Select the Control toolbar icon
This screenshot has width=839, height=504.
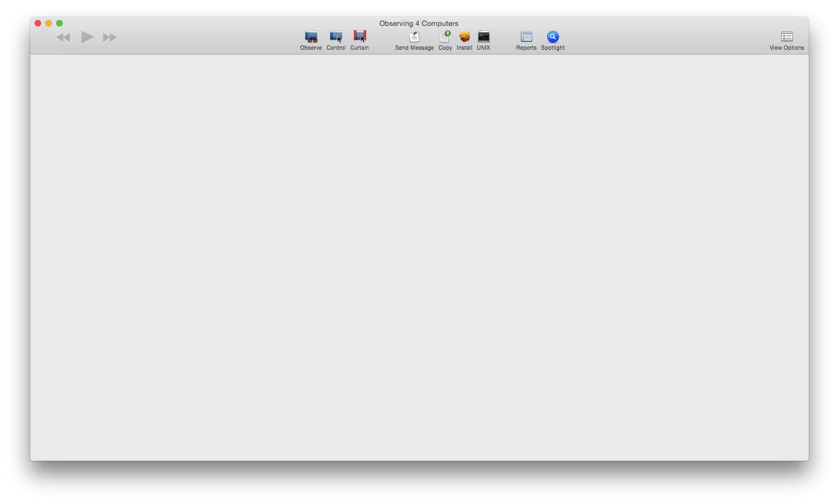click(336, 37)
